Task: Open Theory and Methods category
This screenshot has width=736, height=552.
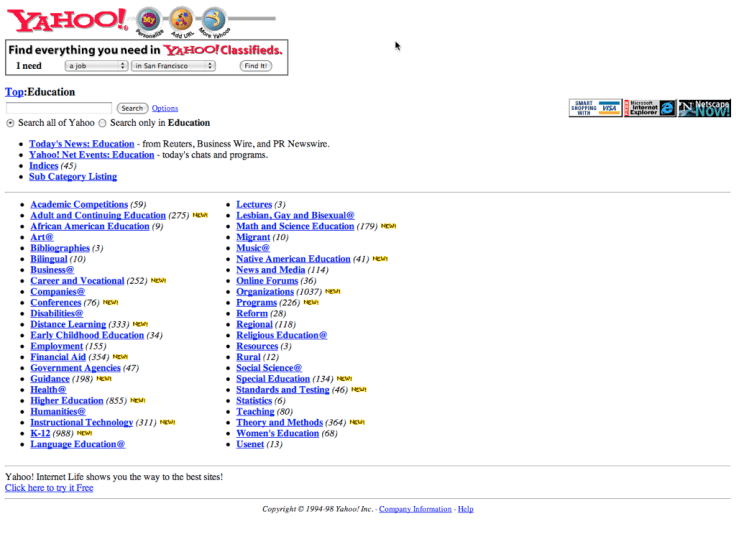Action: coord(279,422)
